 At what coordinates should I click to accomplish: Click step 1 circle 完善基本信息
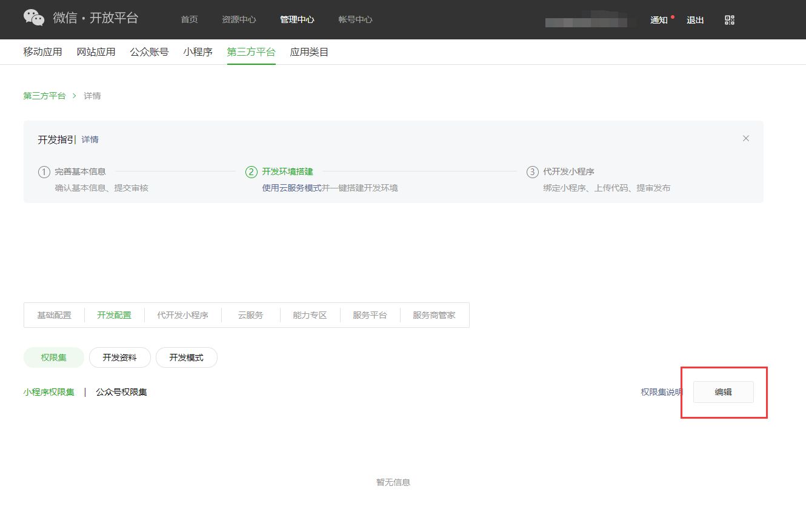coord(44,172)
